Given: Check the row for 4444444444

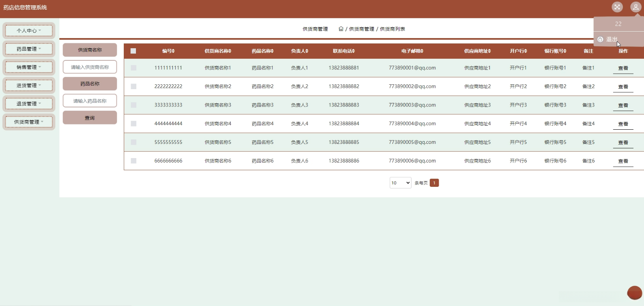Looking at the screenshot, I should click(x=134, y=124).
